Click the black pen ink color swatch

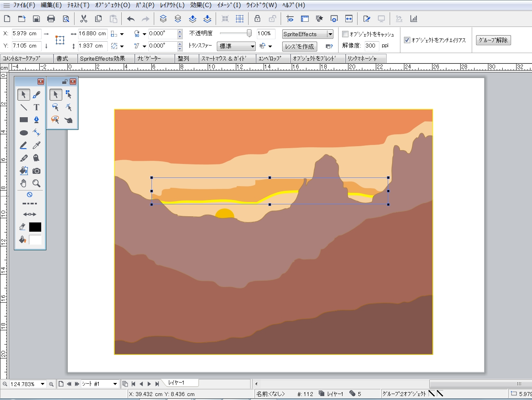click(x=35, y=227)
